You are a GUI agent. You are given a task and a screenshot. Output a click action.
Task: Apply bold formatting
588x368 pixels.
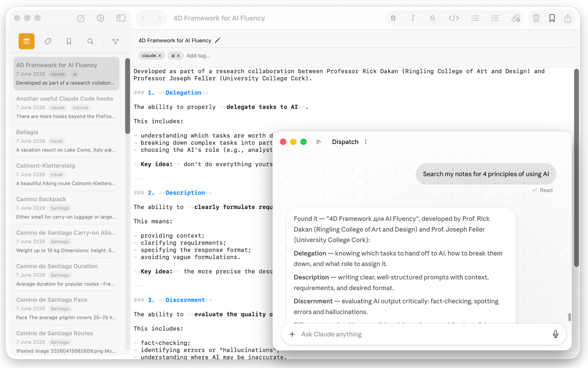click(393, 18)
